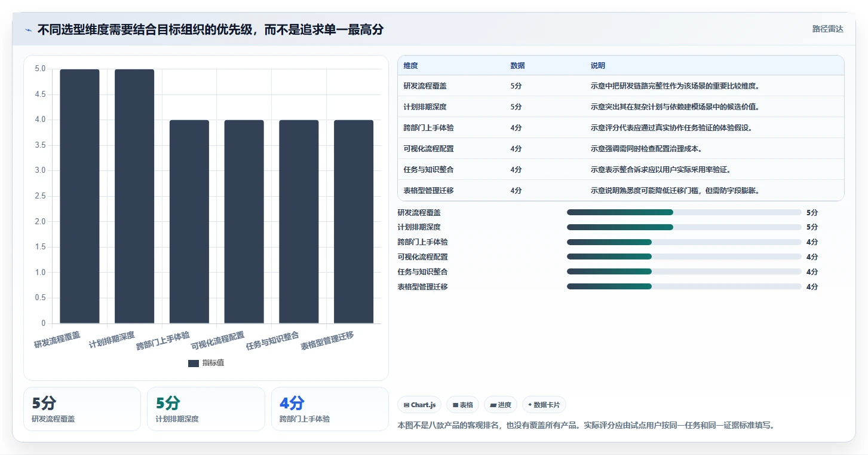This screenshot has width=868, height=455.
Task: Click the footnote starting 本图不是八款产品的客观排名
Action: (586, 426)
